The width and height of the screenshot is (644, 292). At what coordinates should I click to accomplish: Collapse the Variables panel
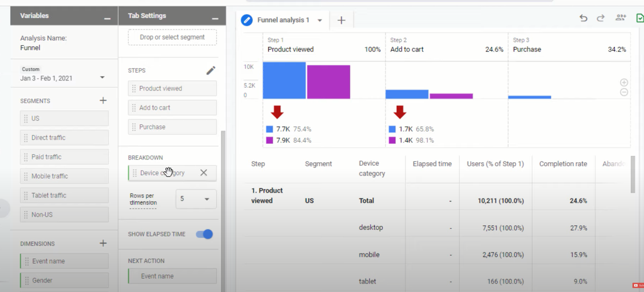(107, 18)
